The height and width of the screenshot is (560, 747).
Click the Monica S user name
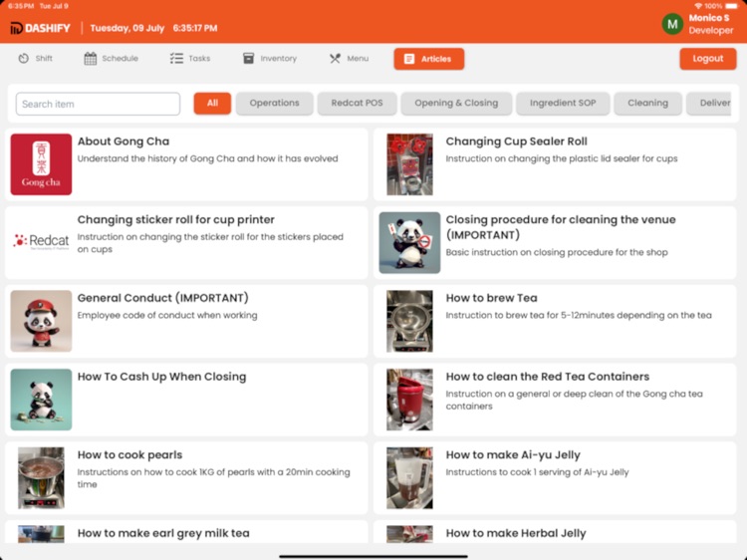point(709,18)
